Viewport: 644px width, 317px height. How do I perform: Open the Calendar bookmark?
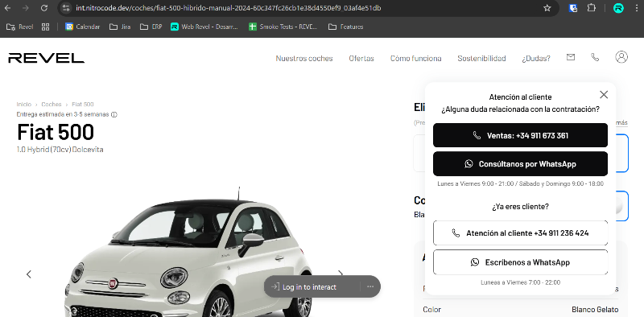(x=83, y=27)
